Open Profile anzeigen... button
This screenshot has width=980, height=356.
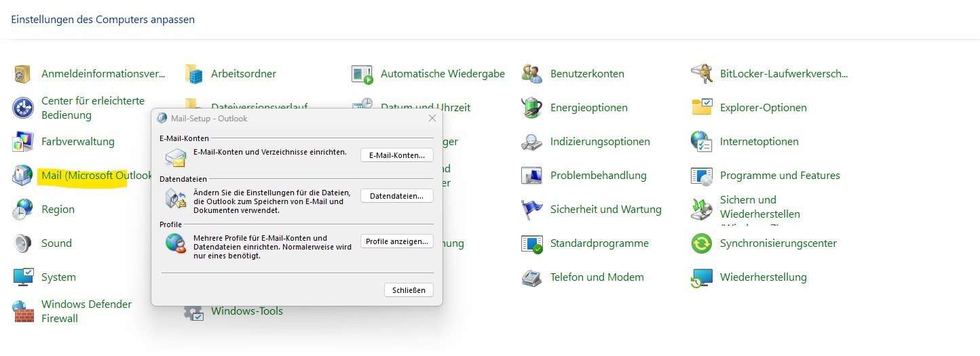coord(396,241)
